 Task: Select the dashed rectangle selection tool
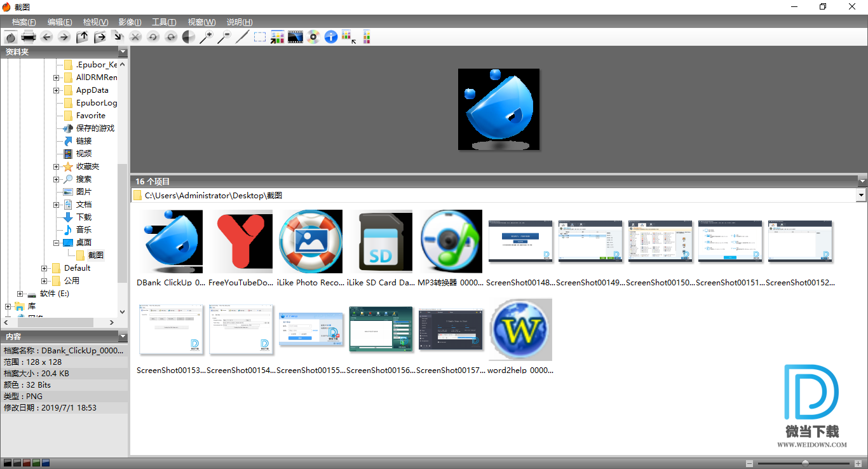tap(260, 37)
